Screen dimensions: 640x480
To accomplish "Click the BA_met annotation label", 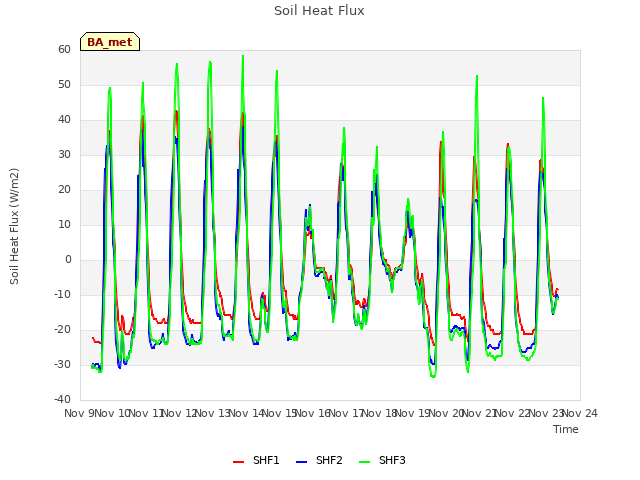I will 110,42.
